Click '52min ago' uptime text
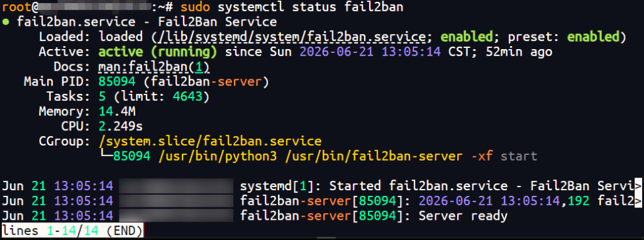644x240 pixels. (519, 52)
